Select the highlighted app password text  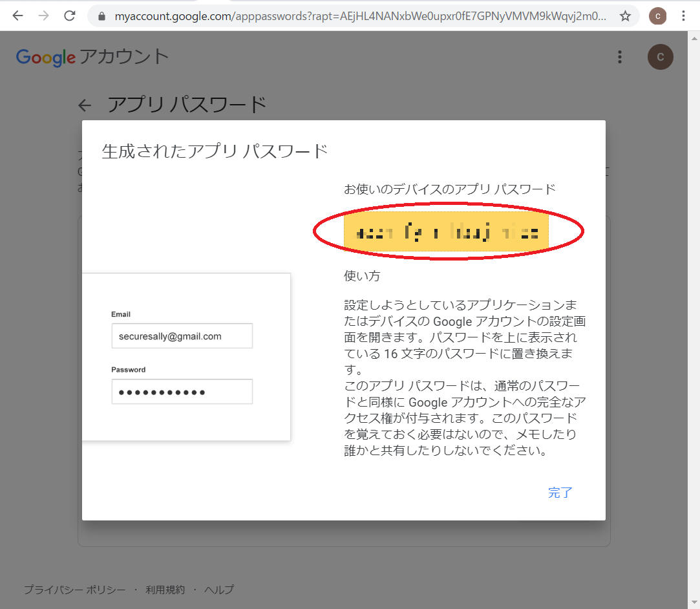[x=447, y=232]
